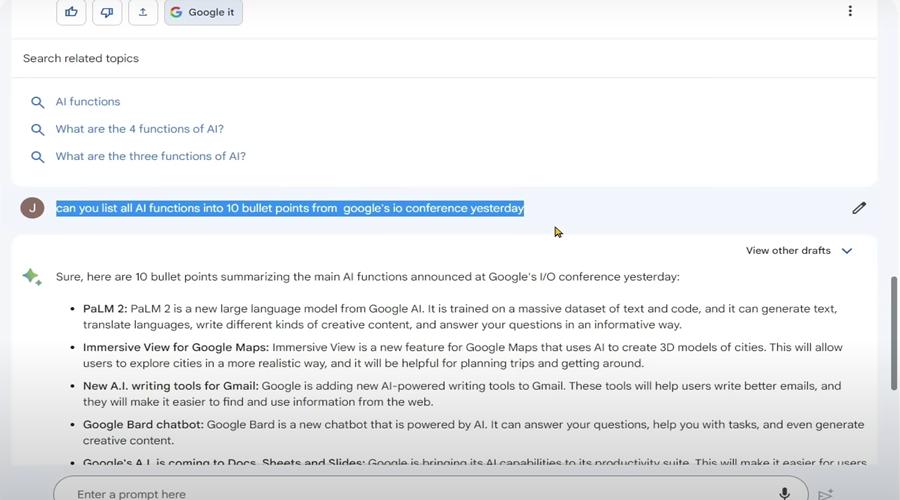This screenshot has width=900, height=500.
Task: Click the thumbs up icon
Action: pos(71,11)
